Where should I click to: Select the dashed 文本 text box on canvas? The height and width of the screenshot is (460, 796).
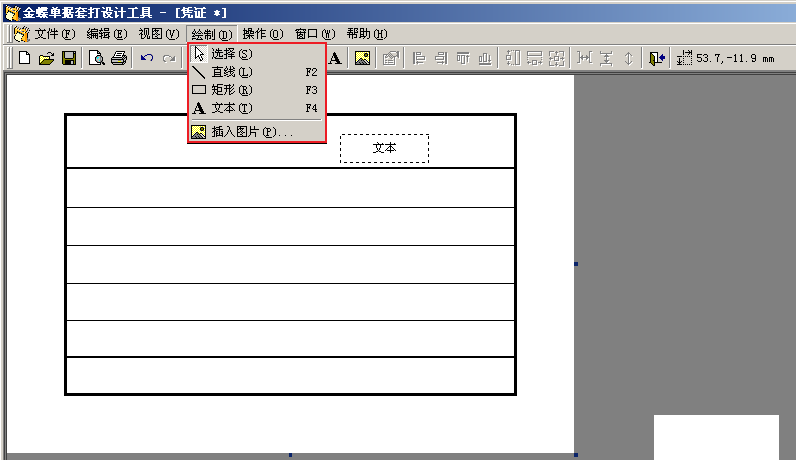[x=384, y=148]
